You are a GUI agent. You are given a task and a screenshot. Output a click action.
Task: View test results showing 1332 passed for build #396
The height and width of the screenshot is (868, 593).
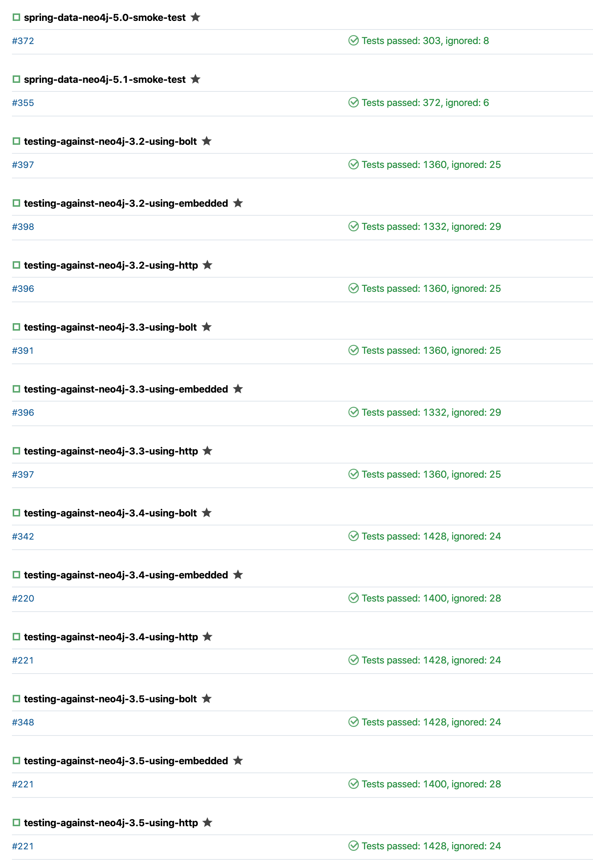tap(429, 412)
